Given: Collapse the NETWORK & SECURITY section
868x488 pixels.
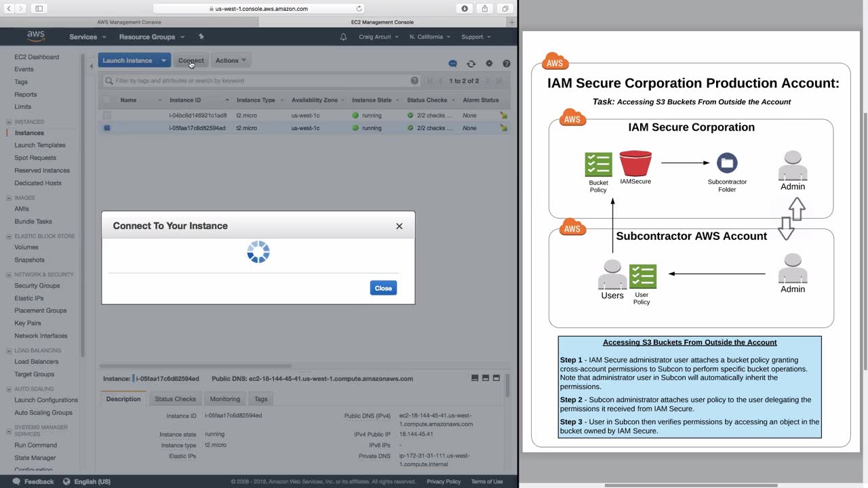Looking at the screenshot, I should pos(9,274).
